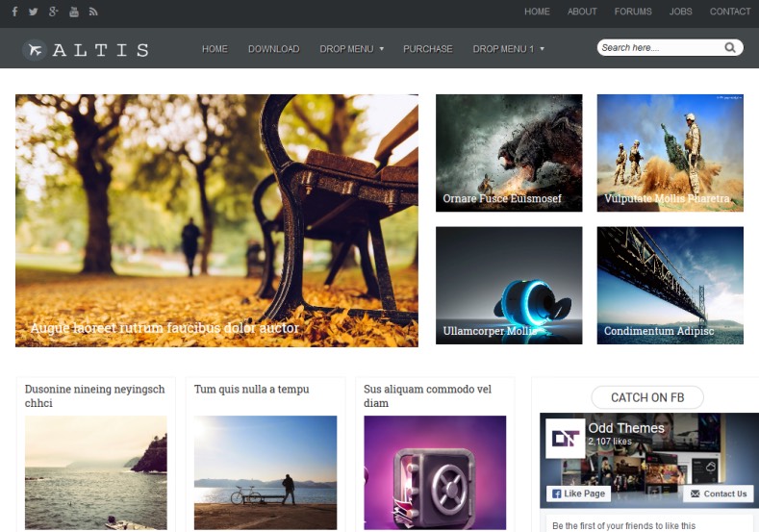The width and height of the screenshot is (759, 532).
Task: Open 'Dusonine nineing neyingsch chhci' post title
Action: pyautogui.click(x=94, y=396)
